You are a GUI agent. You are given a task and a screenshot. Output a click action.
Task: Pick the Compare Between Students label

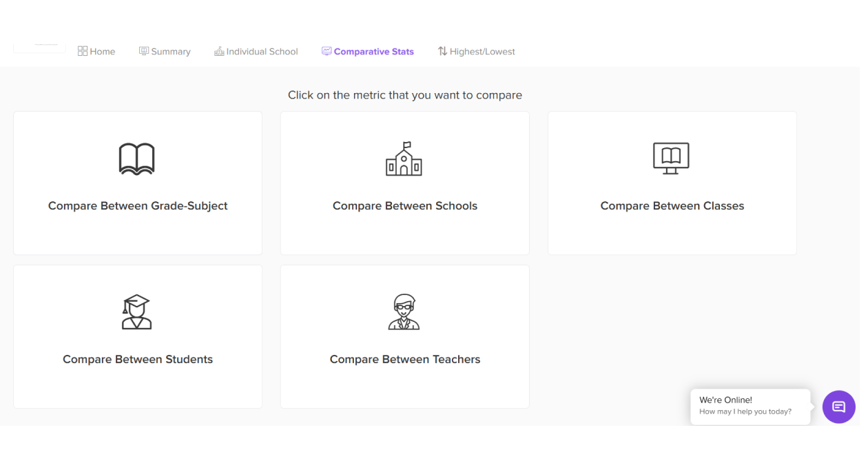[138, 360]
